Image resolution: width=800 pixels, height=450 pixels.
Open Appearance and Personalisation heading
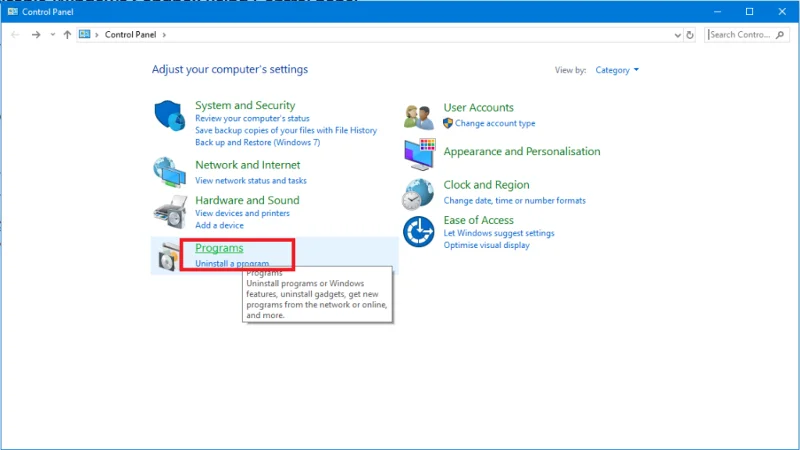521,152
